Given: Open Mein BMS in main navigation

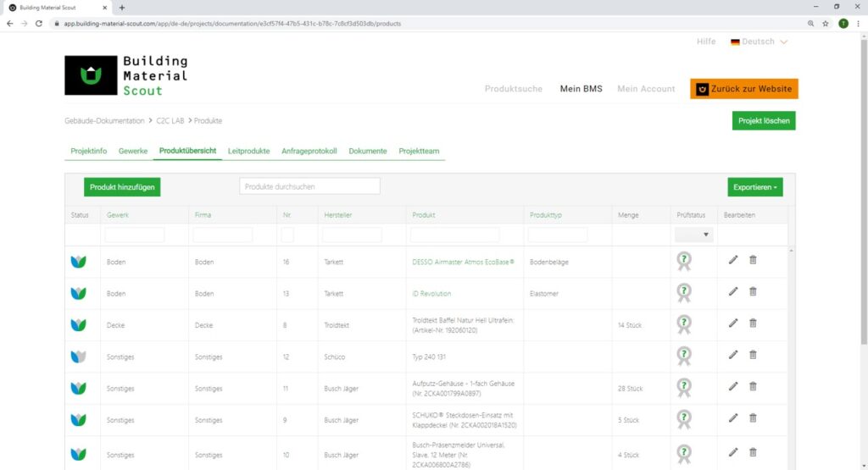Looking at the screenshot, I should click(x=581, y=88).
